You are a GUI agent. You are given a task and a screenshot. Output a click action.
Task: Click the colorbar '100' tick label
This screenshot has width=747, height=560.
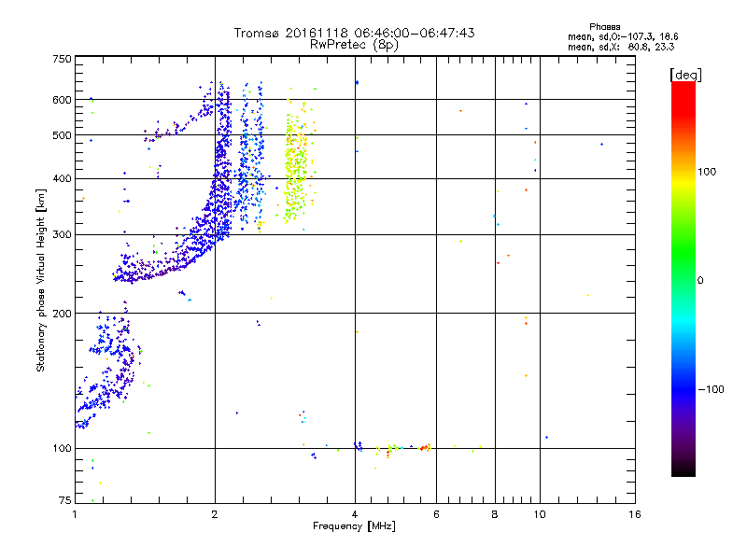707,172
